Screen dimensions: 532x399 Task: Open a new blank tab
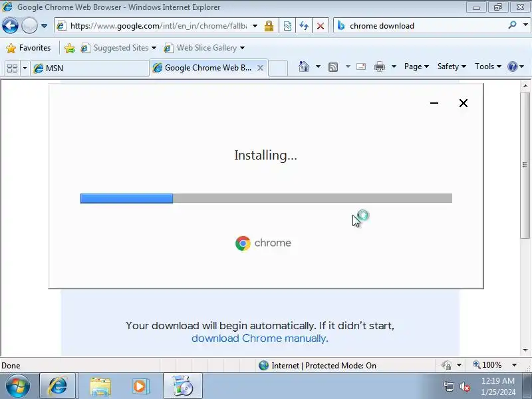278,68
